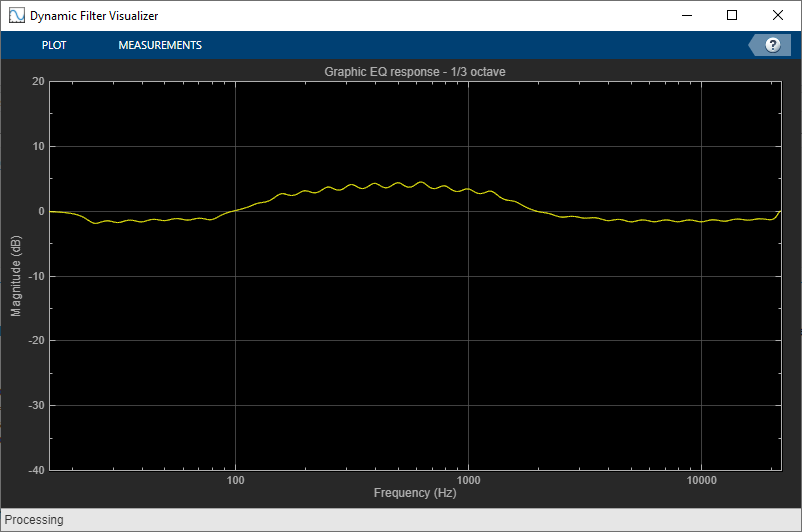Click the 100 tick label on frequency axis
The width and height of the screenshot is (802, 532).
(x=235, y=480)
